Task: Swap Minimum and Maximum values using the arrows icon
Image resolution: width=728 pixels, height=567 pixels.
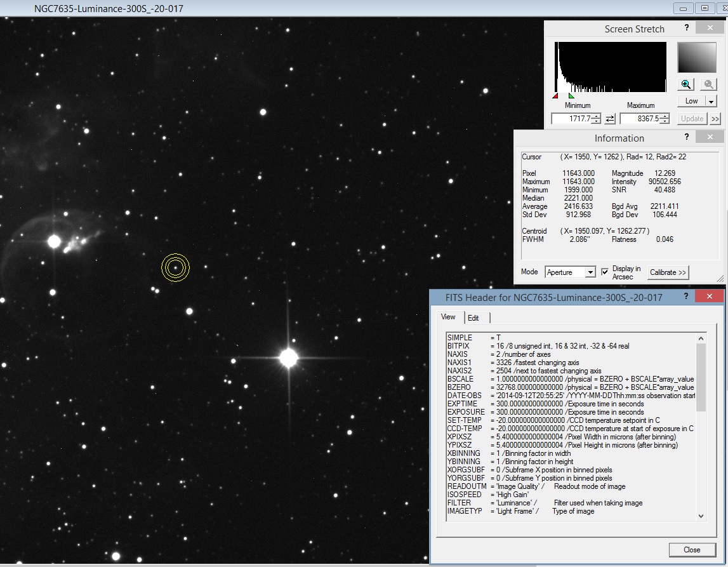Action: (x=609, y=119)
